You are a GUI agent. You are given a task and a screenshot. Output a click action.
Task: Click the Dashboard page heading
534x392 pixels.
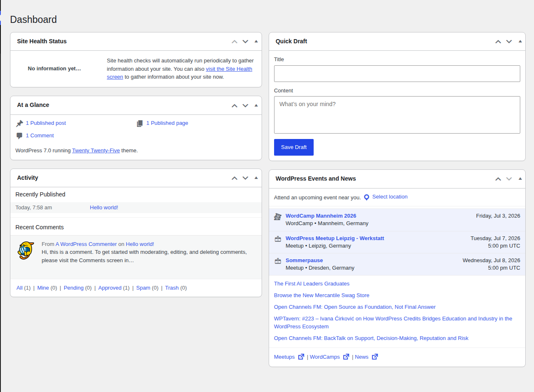click(x=33, y=20)
